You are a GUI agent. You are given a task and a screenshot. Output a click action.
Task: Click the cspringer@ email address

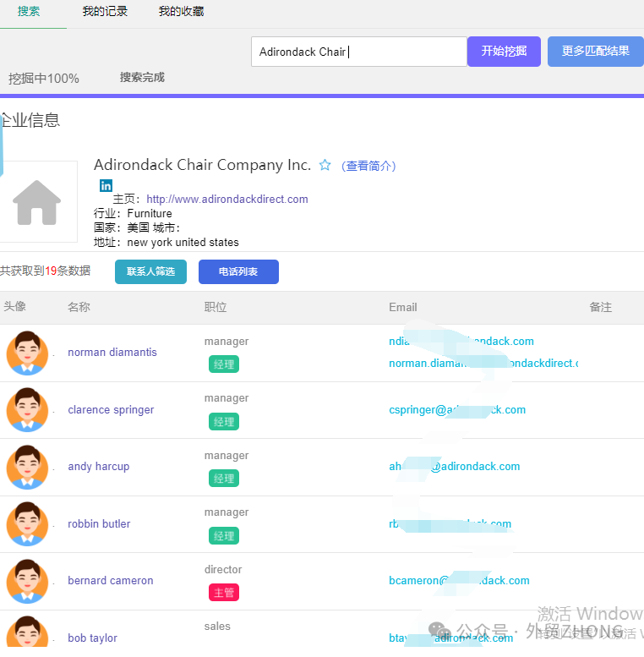pyautogui.click(x=457, y=410)
